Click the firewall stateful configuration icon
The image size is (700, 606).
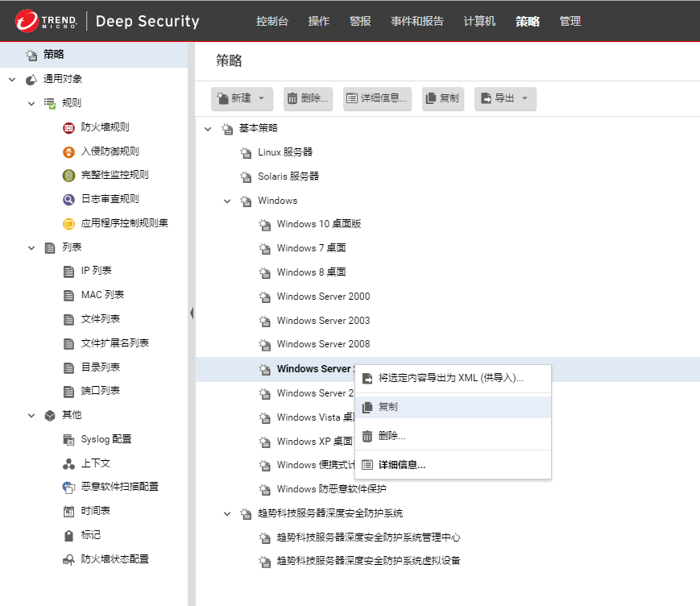pyautogui.click(x=68, y=559)
